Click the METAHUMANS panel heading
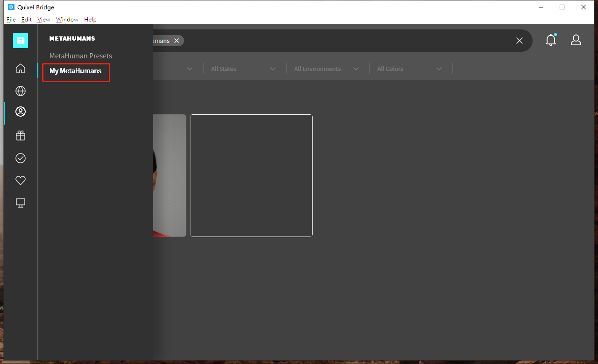The width and height of the screenshot is (598, 364). coord(72,39)
